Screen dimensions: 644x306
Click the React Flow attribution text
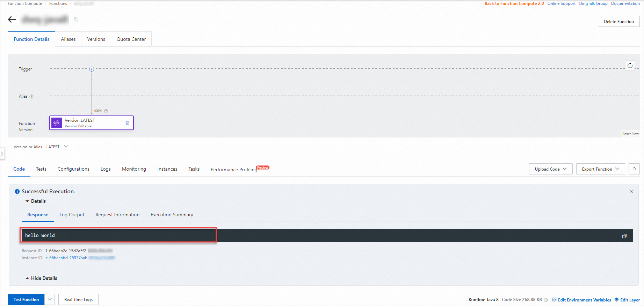630,134
